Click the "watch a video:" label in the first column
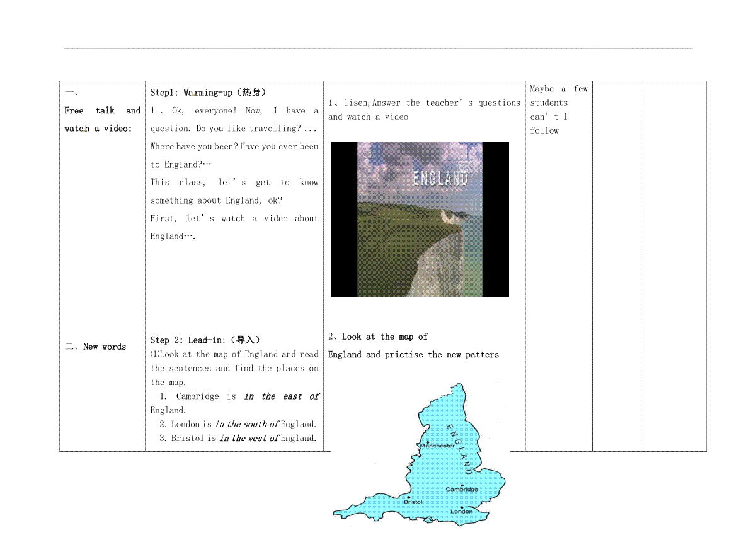The width and height of the screenshot is (756, 535). (98, 129)
